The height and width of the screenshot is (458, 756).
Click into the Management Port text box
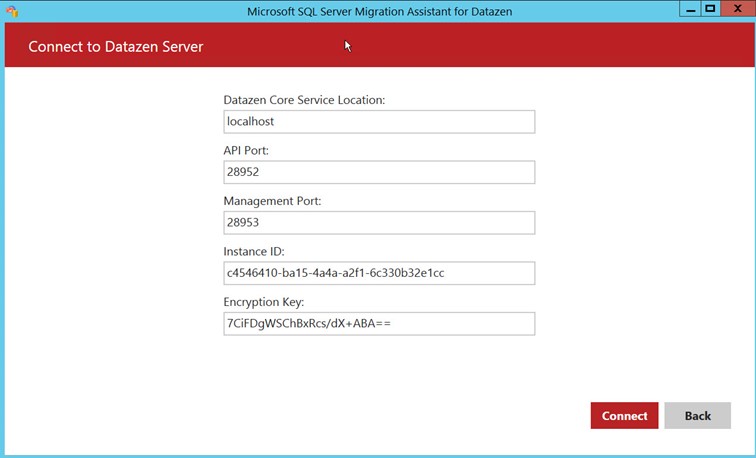[379, 223]
